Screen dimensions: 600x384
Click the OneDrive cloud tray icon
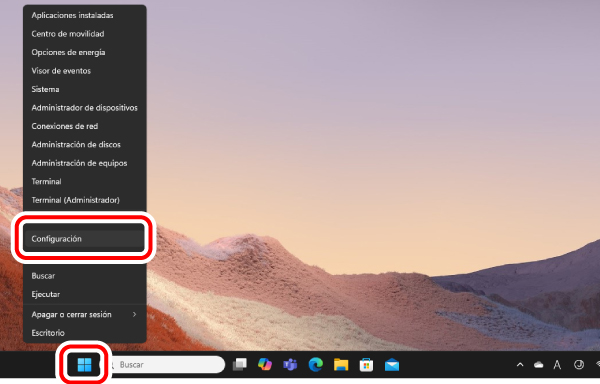538,365
